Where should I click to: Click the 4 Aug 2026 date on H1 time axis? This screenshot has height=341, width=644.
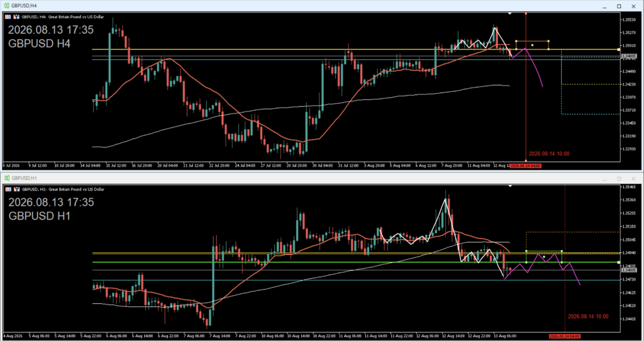[x=12, y=336]
